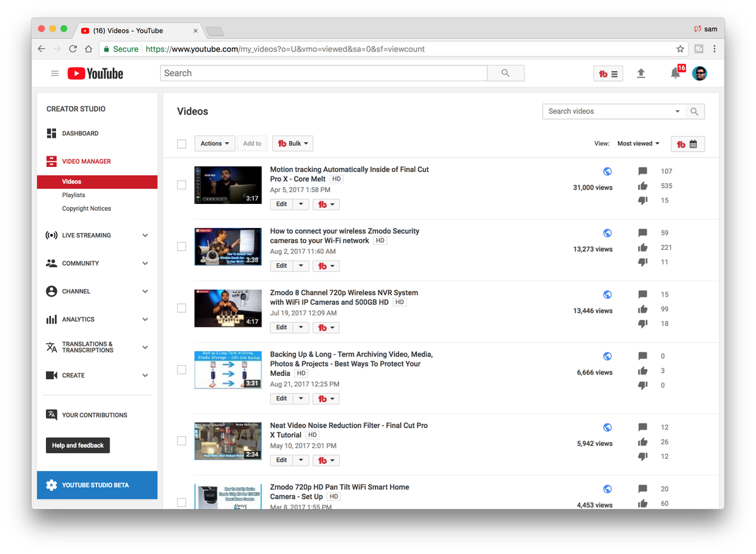
Task: Click Edit for Zmodo 8 Channel video
Action: (282, 327)
